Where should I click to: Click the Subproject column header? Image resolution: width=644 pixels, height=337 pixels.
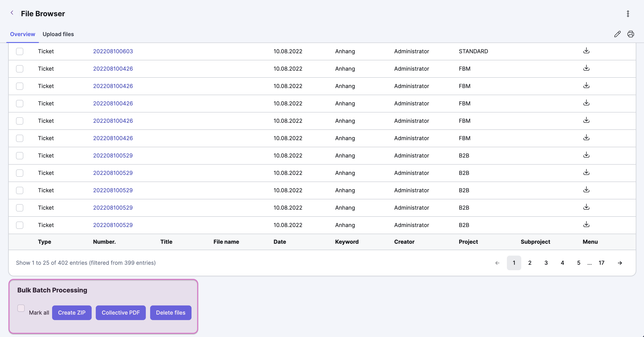pyautogui.click(x=535, y=242)
